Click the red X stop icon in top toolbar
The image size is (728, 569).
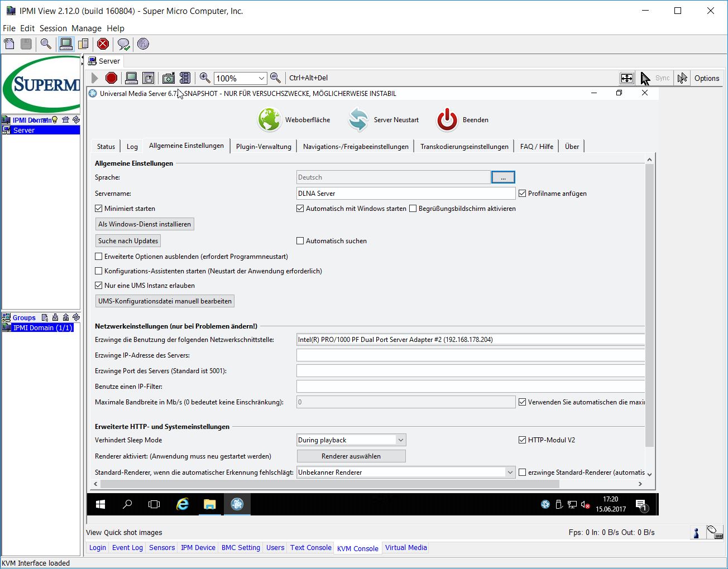(103, 44)
